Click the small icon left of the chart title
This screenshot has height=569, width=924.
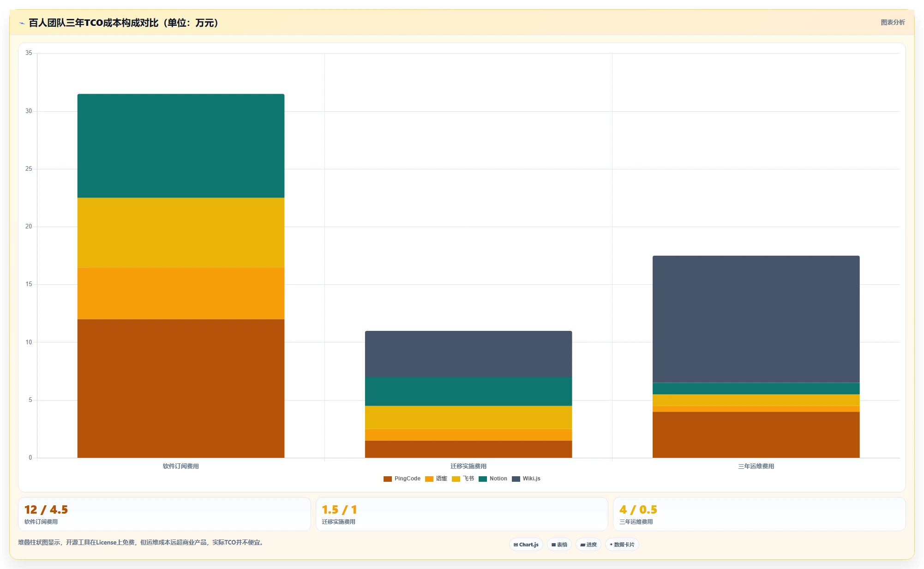[x=22, y=23]
